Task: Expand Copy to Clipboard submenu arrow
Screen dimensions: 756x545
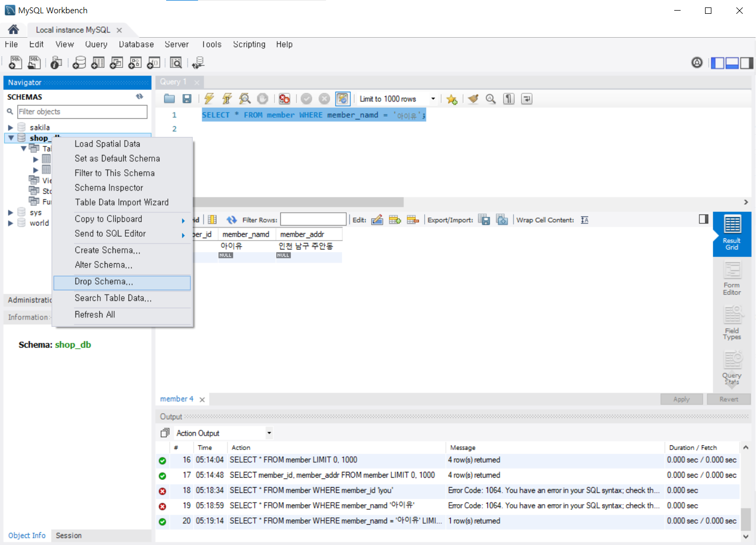Action: click(x=183, y=221)
